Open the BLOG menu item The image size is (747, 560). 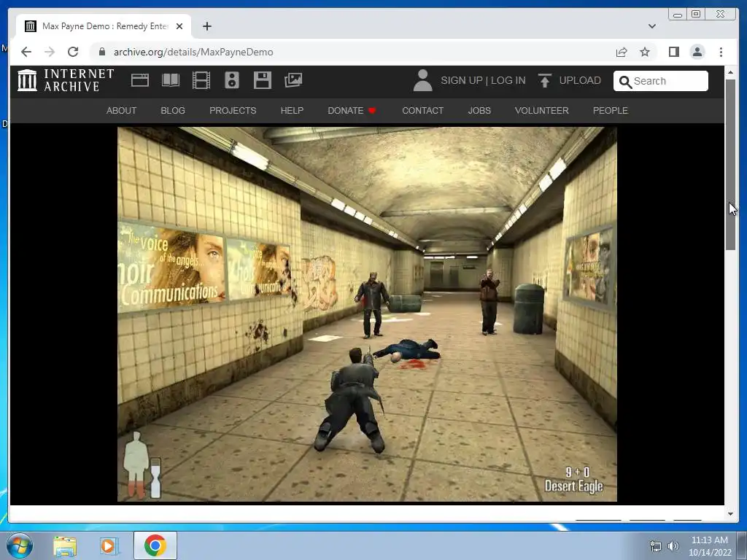(x=173, y=111)
